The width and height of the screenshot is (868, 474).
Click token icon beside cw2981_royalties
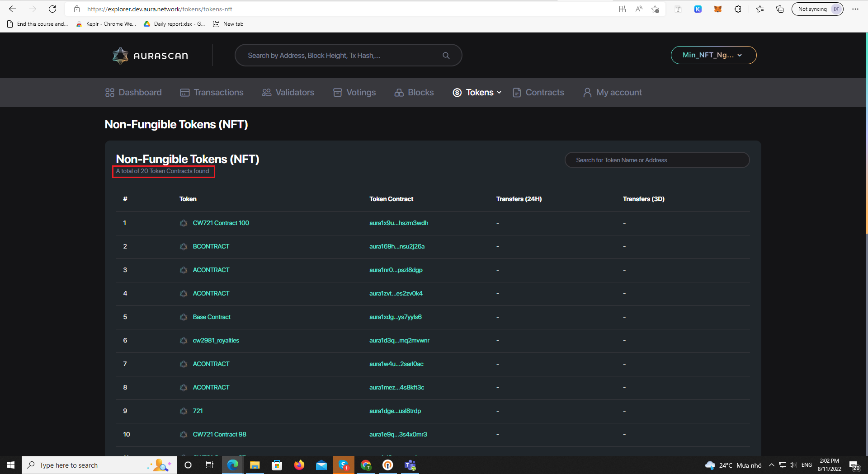(x=184, y=341)
